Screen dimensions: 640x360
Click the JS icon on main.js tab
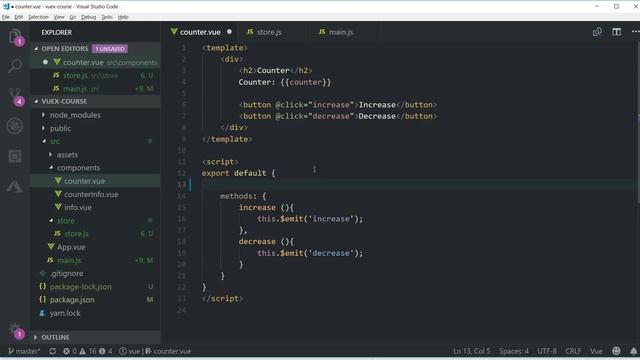pos(322,32)
